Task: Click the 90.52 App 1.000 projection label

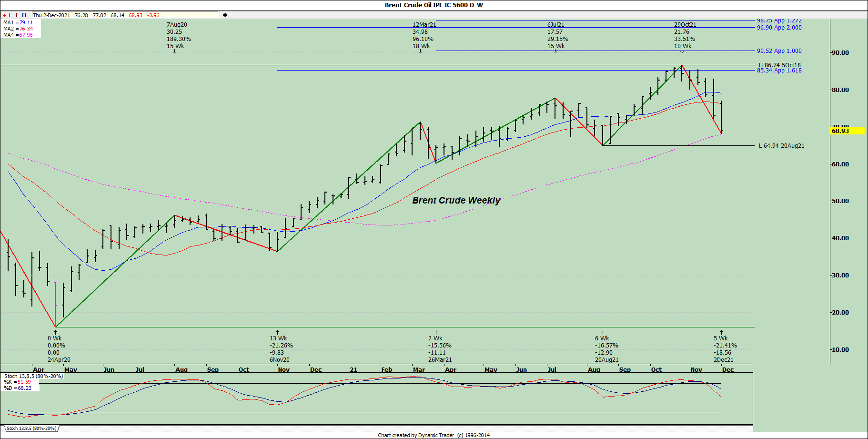Action: 779,51
